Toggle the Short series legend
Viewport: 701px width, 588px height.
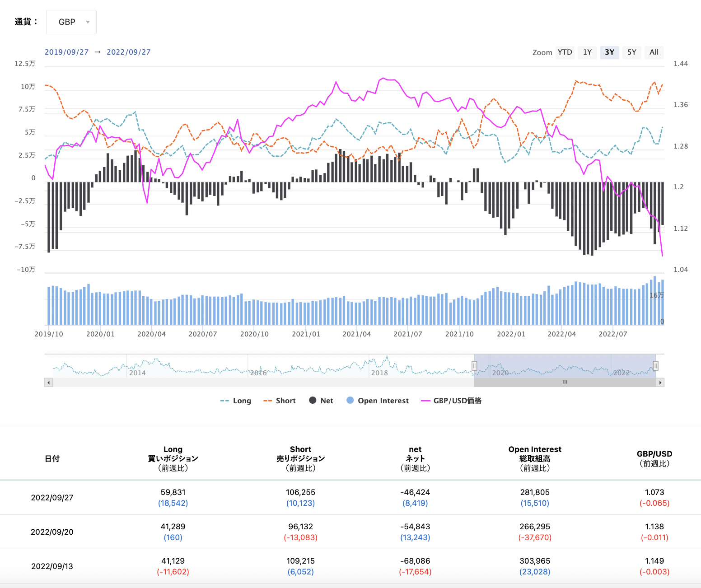(280, 401)
